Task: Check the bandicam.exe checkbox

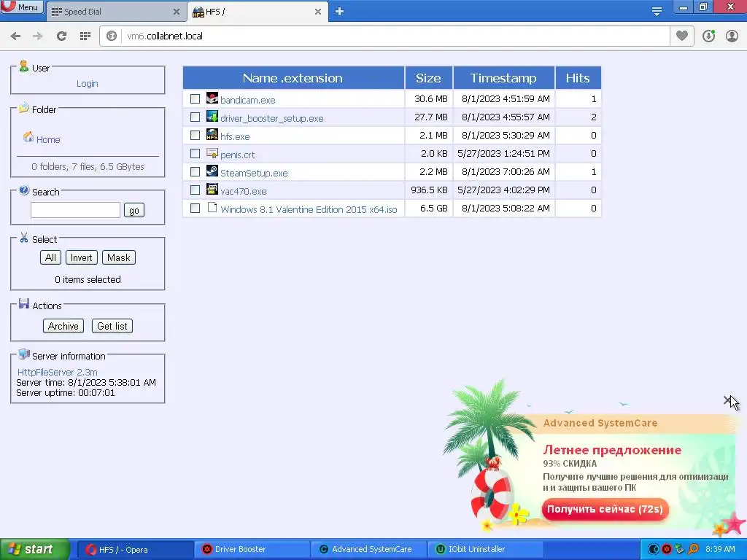Action: (x=195, y=98)
